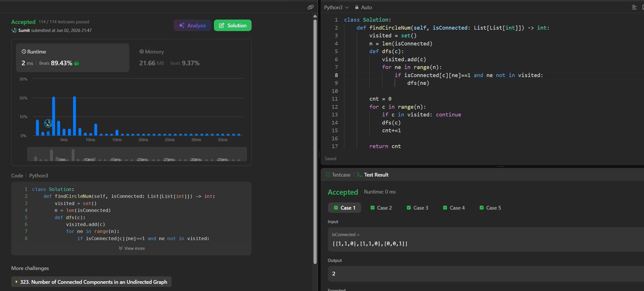The width and height of the screenshot is (644, 291).
Task: Click the isConnected input value field
Action: pos(486,240)
